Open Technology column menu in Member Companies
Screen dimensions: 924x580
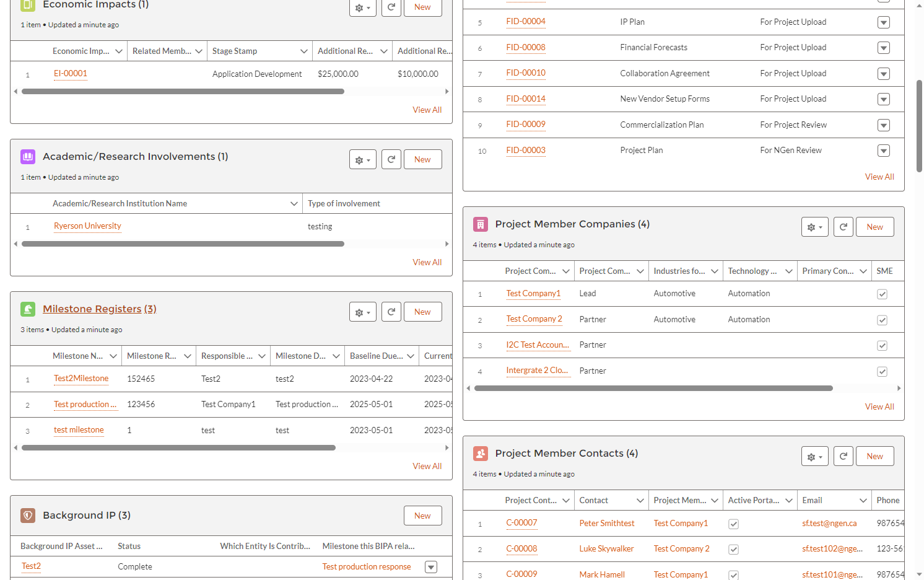pos(788,271)
